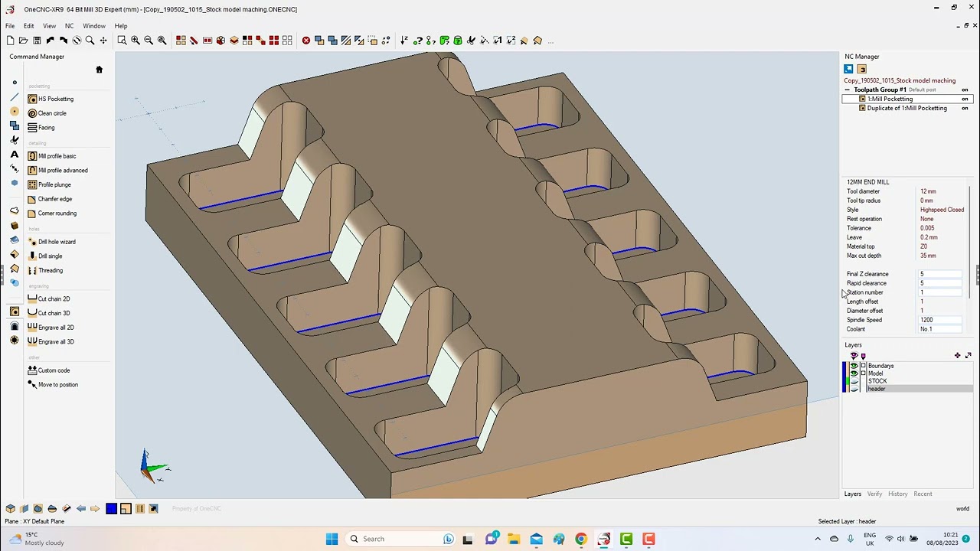Switch to the History tab
Viewport: 980px width, 551px height.
898,494
